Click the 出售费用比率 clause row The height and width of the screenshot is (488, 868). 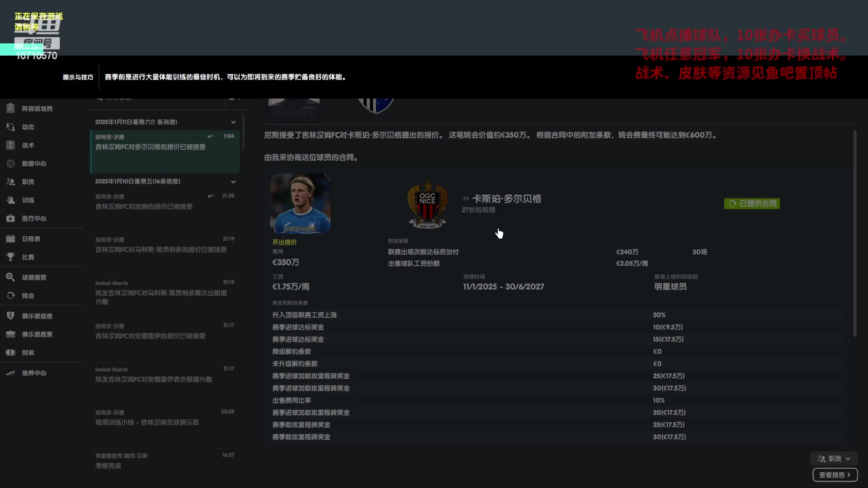point(557,400)
